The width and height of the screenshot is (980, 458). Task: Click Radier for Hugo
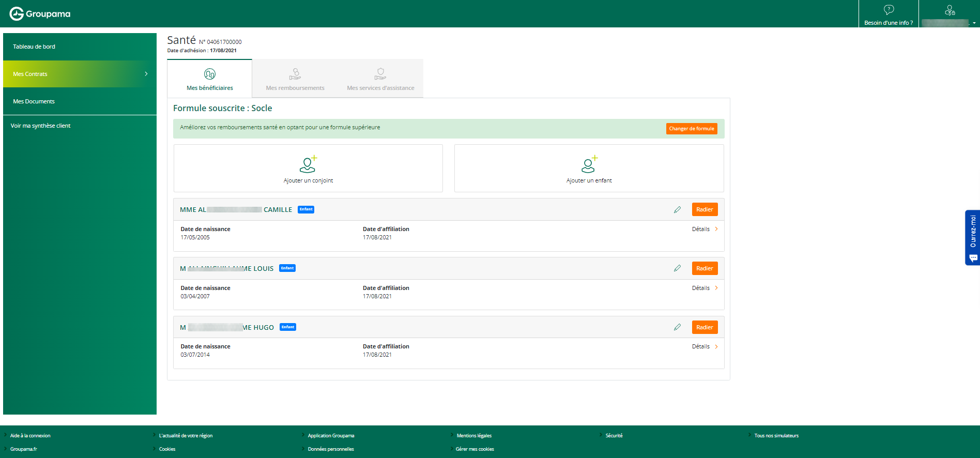pyautogui.click(x=705, y=327)
